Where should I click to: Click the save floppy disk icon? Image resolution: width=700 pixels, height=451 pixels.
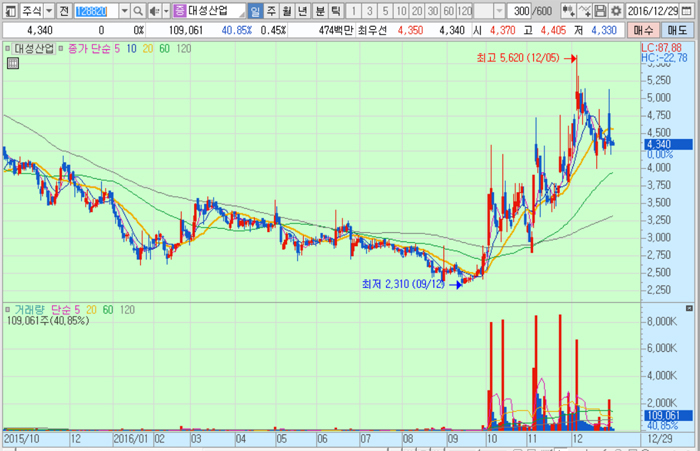599,10
